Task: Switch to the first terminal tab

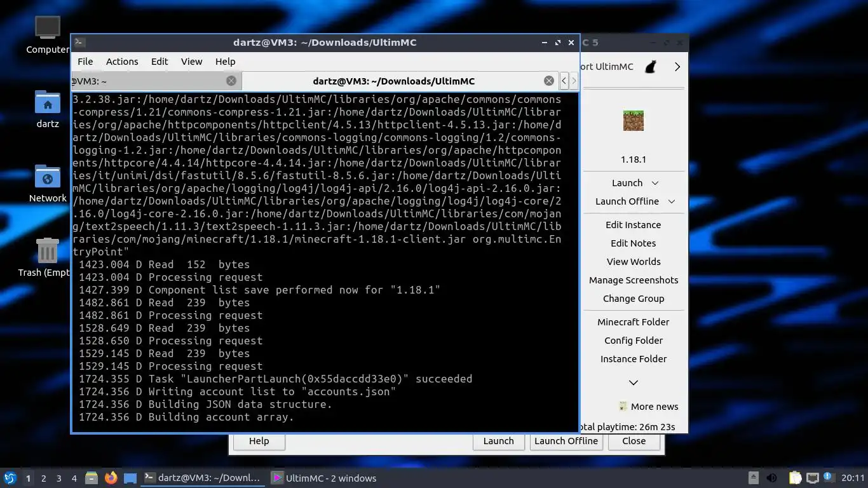Action: pos(156,81)
